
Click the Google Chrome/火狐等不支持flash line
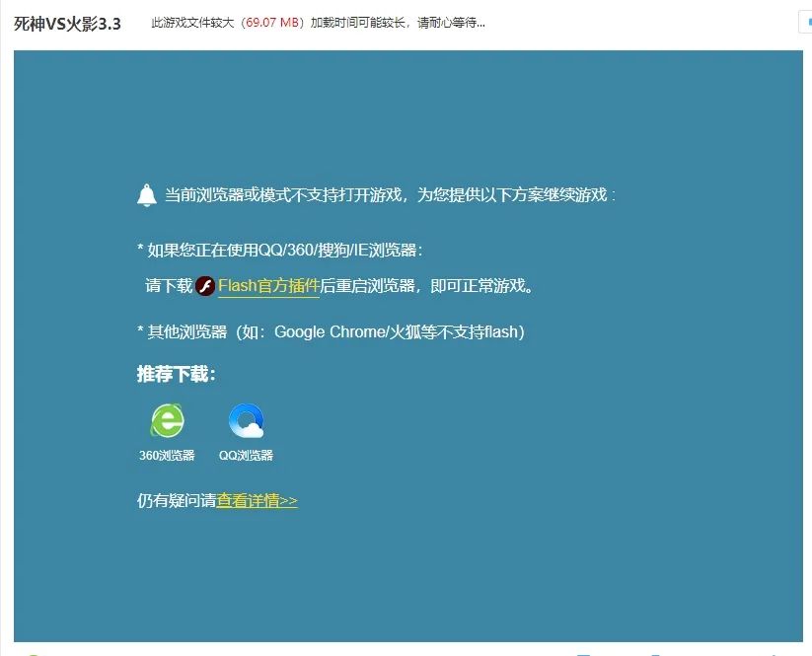pos(332,331)
